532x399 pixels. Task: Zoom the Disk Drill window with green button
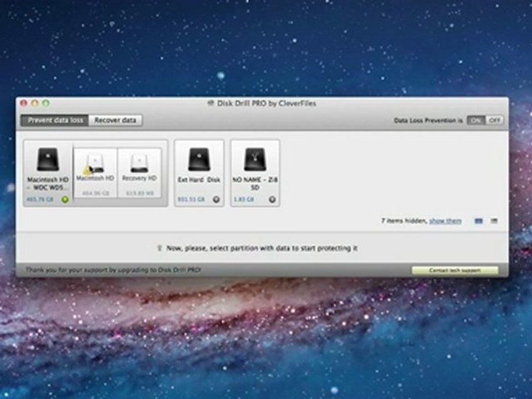[46, 103]
